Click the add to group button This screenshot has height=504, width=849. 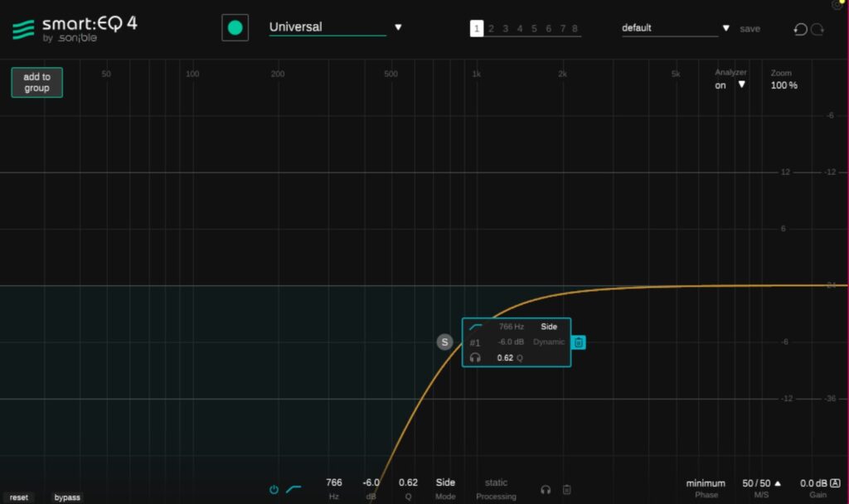pyautogui.click(x=36, y=83)
